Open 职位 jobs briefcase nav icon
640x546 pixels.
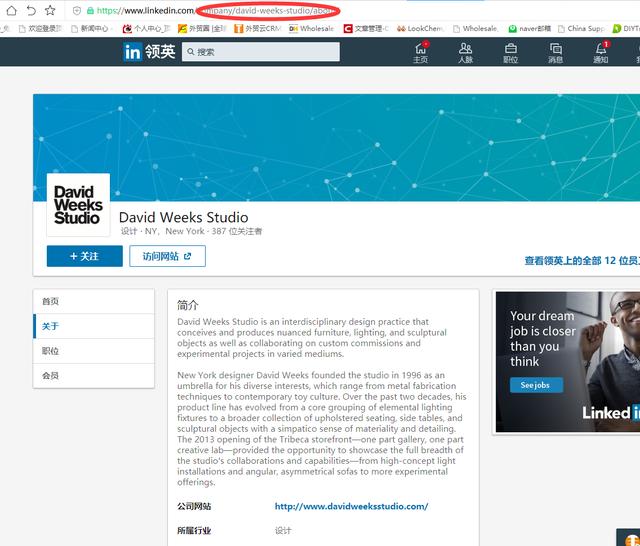pos(511,52)
